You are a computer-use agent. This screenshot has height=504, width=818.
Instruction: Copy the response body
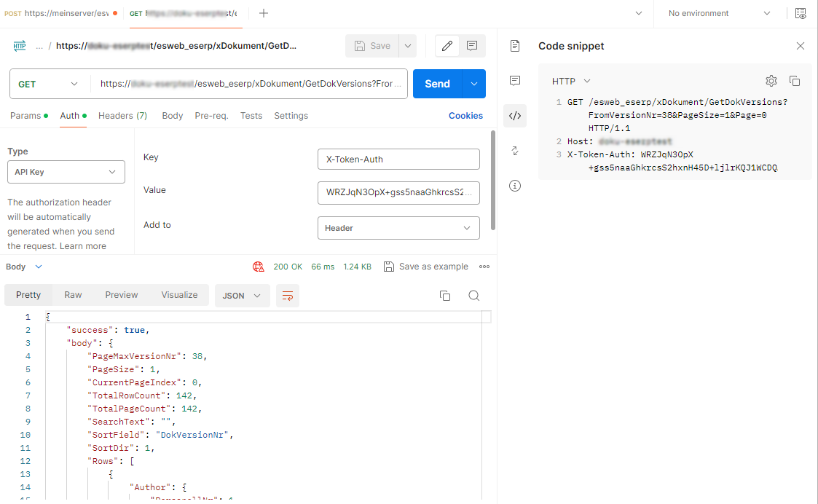pyautogui.click(x=445, y=295)
